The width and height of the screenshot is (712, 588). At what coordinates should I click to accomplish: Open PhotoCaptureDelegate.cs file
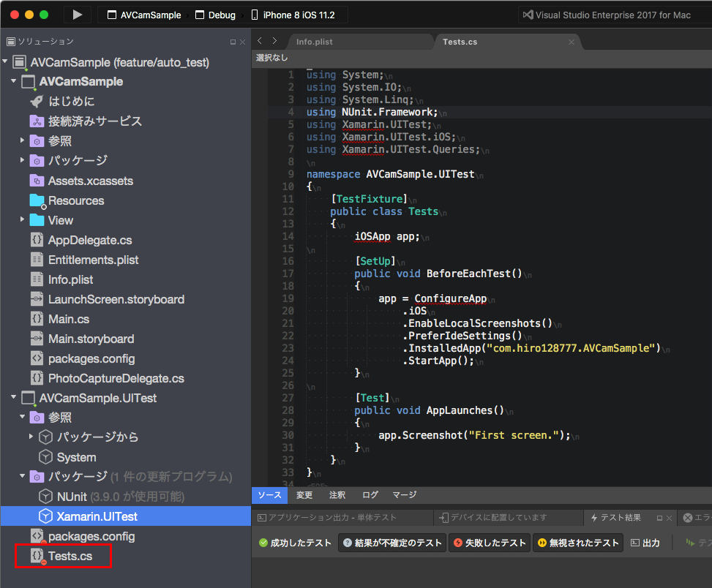point(107,378)
